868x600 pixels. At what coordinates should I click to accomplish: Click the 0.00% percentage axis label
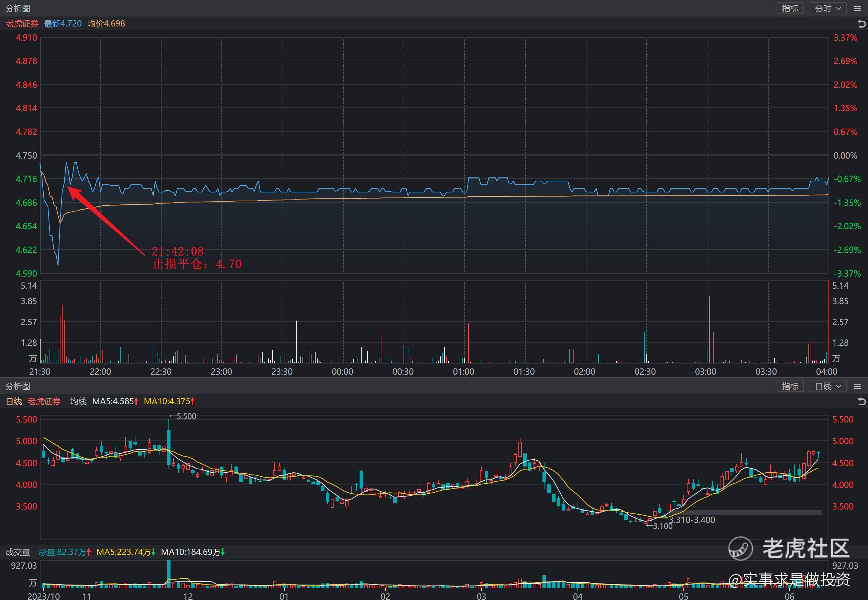pyautogui.click(x=845, y=155)
